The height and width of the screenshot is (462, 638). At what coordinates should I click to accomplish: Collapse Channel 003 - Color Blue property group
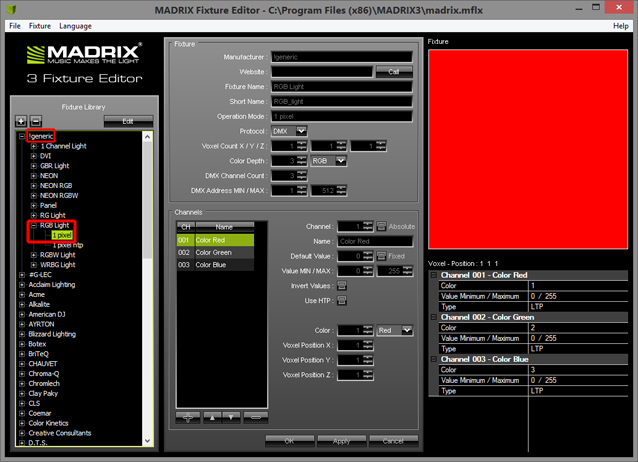coord(434,359)
